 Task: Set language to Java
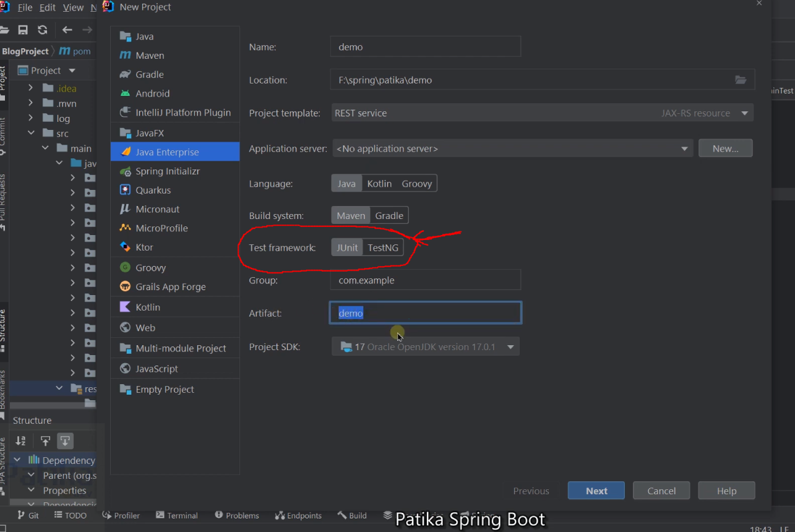(346, 184)
